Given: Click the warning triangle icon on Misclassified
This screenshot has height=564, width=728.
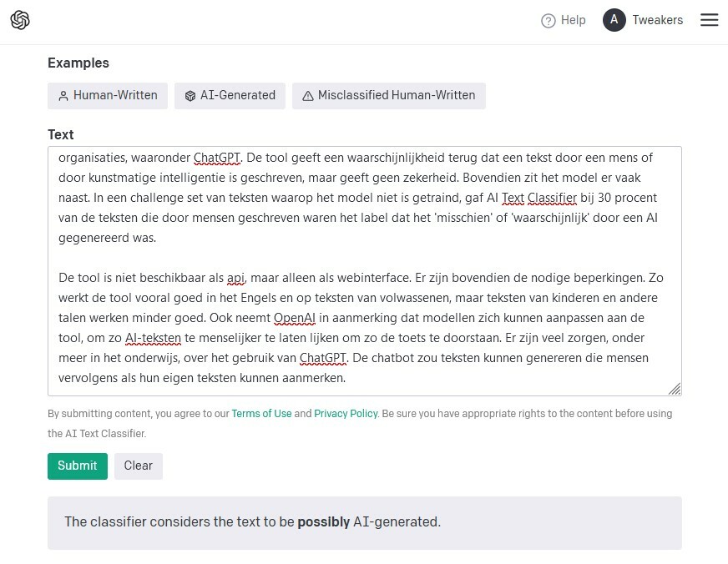Looking at the screenshot, I should pos(308,96).
